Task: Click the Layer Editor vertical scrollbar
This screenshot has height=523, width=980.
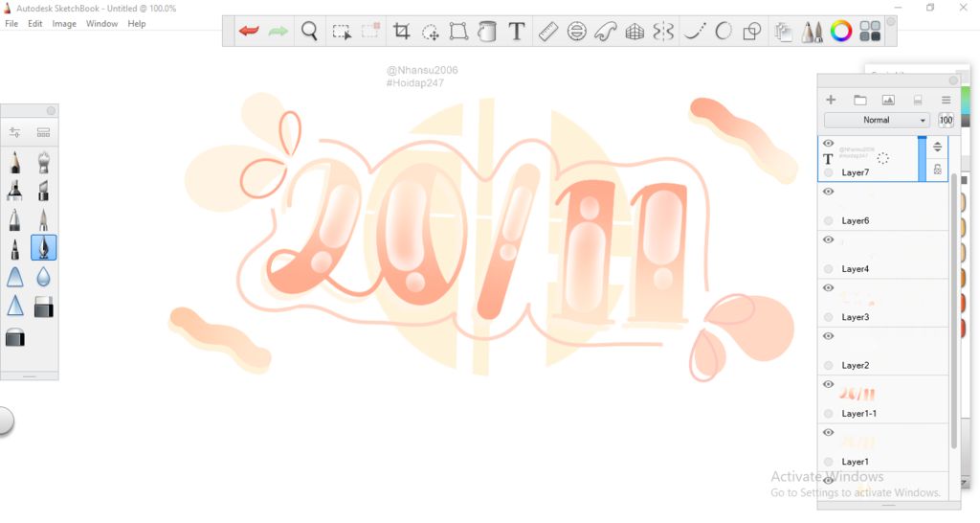Action: 954,313
